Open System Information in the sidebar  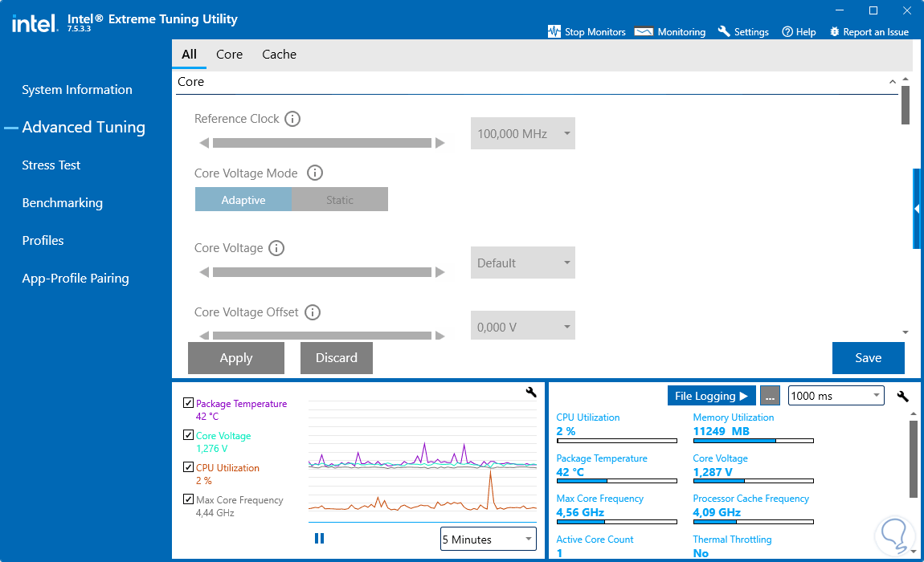[77, 90]
